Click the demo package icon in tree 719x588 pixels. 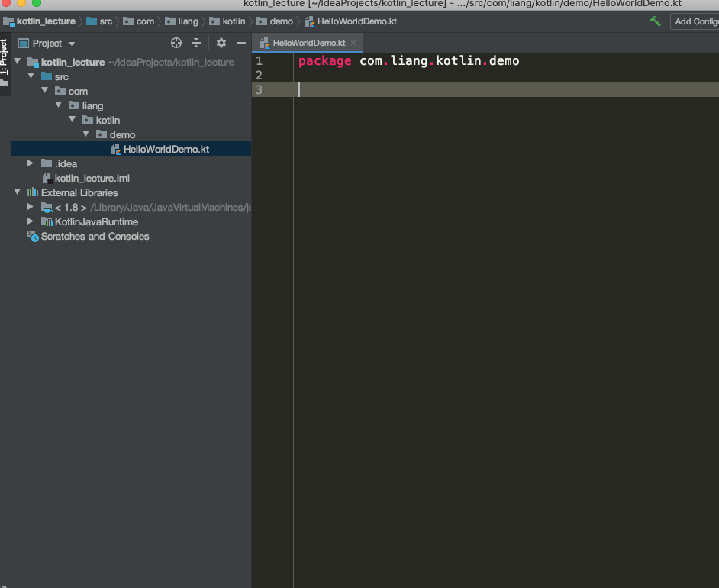click(102, 134)
